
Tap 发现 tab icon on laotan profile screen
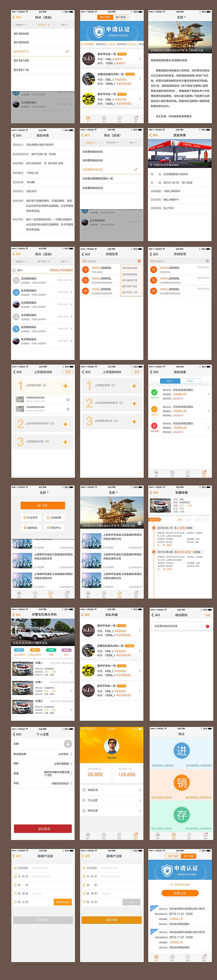[x=119, y=835]
